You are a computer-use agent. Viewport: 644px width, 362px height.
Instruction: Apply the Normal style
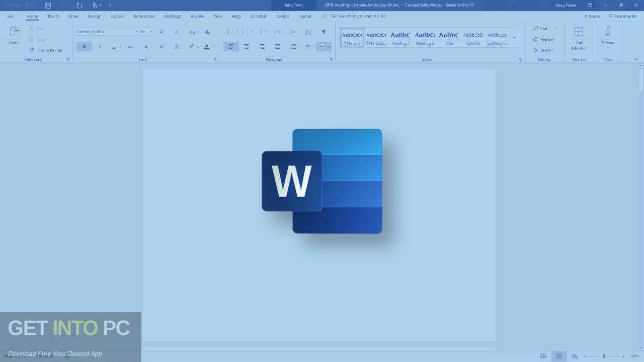coord(352,38)
